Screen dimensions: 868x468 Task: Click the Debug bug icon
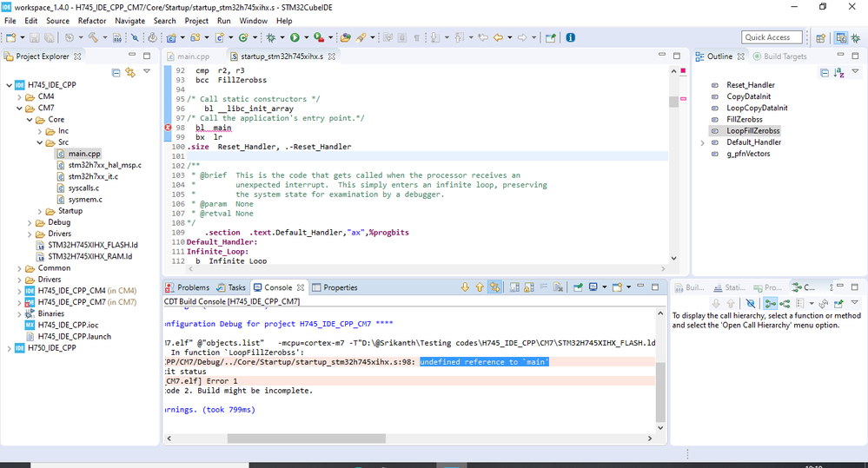pos(271,37)
